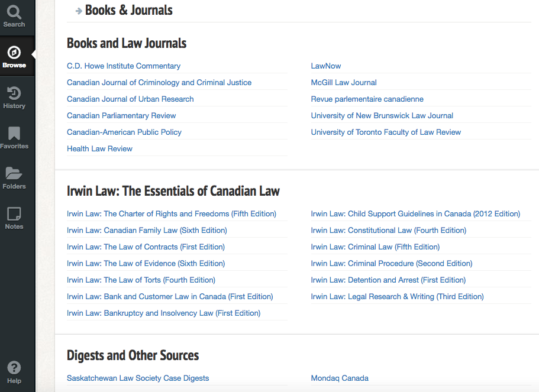Open the Mondaq Canada link
This screenshot has height=392, width=539.
pyautogui.click(x=340, y=378)
